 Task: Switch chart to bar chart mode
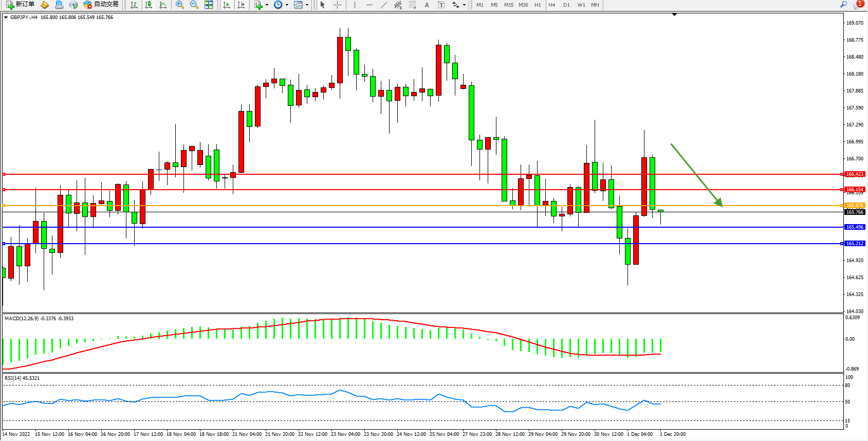(x=134, y=5)
